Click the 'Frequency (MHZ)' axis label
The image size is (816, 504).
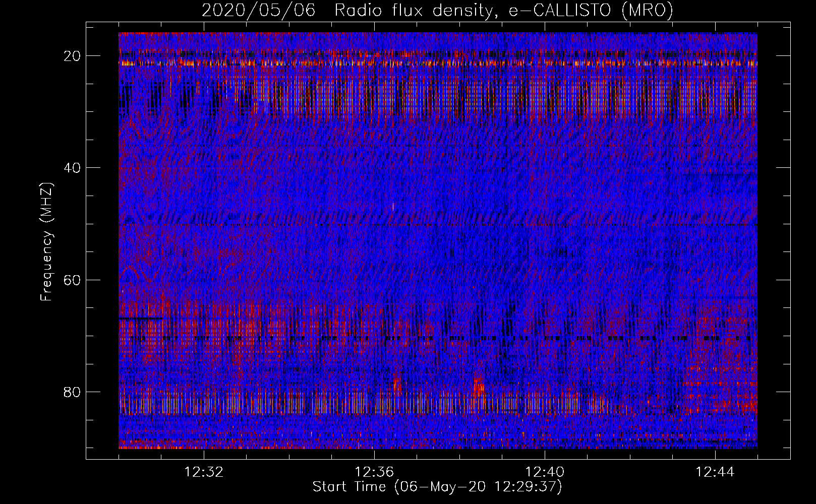coord(46,242)
